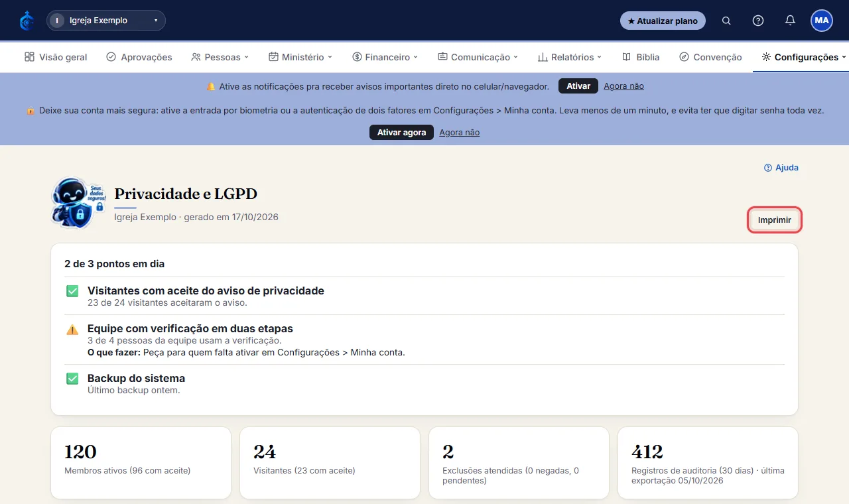The width and height of the screenshot is (849, 504).
Task: Open the notifications bell icon
Action: tap(790, 21)
